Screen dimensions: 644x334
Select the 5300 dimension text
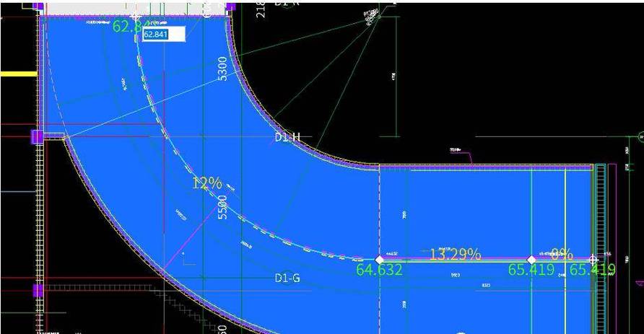pos(222,69)
